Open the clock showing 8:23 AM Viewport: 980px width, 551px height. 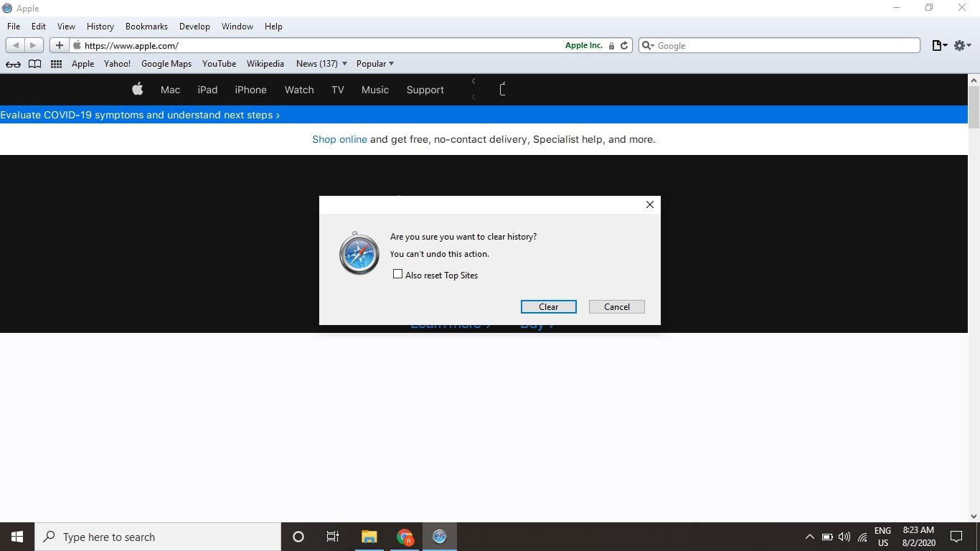click(919, 537)
